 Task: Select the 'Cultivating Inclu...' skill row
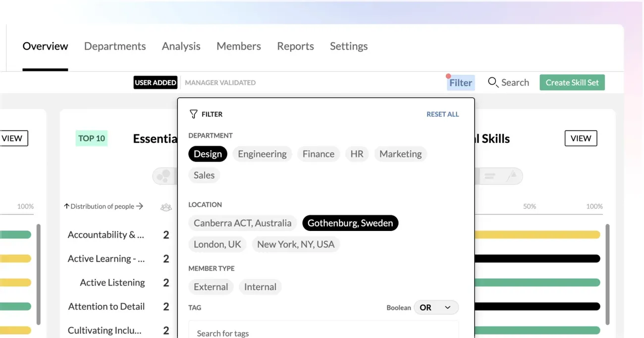tap(105, 330)
